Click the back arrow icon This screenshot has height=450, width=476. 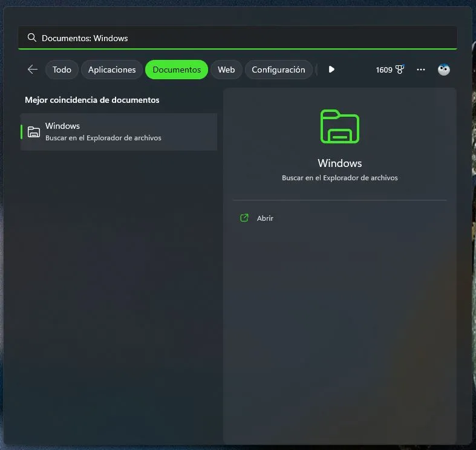pos(33,70)
